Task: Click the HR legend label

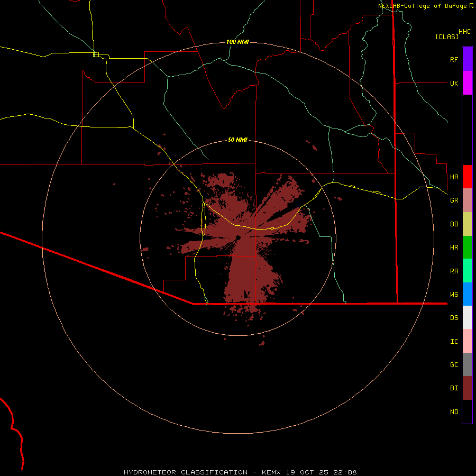Action: [454, 248]
